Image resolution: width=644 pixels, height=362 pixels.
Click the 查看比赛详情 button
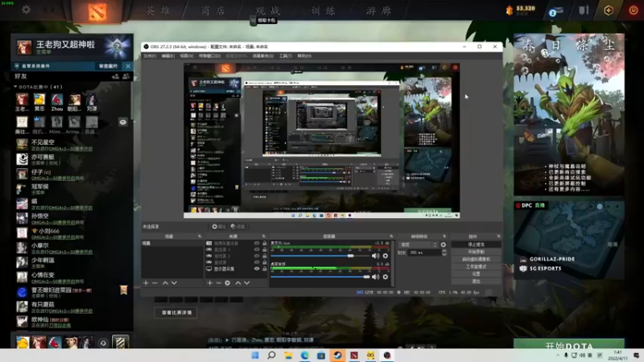[x=176, y=312]
